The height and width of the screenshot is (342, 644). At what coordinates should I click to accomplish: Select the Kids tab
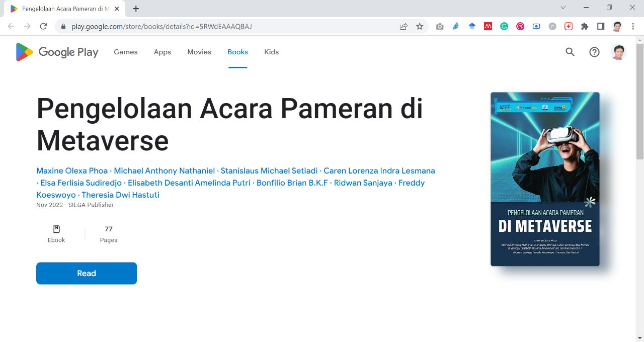pyautogui.click(x=271, y=52)
